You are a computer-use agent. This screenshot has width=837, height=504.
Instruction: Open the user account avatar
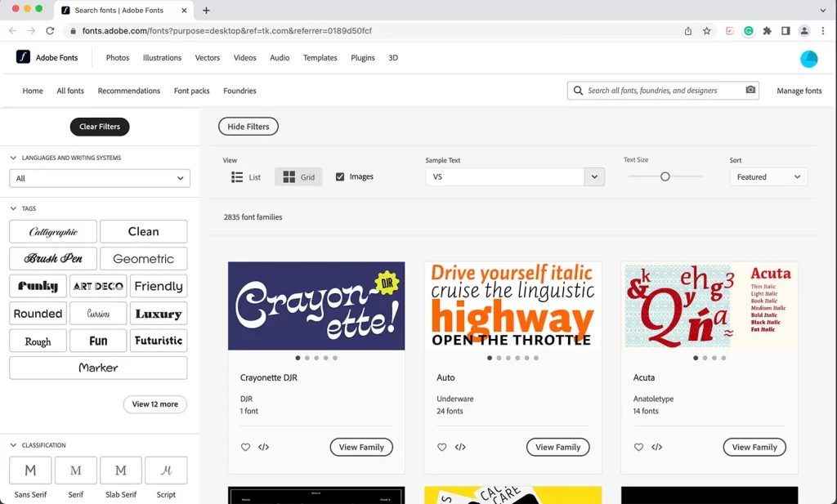[808, 59]
